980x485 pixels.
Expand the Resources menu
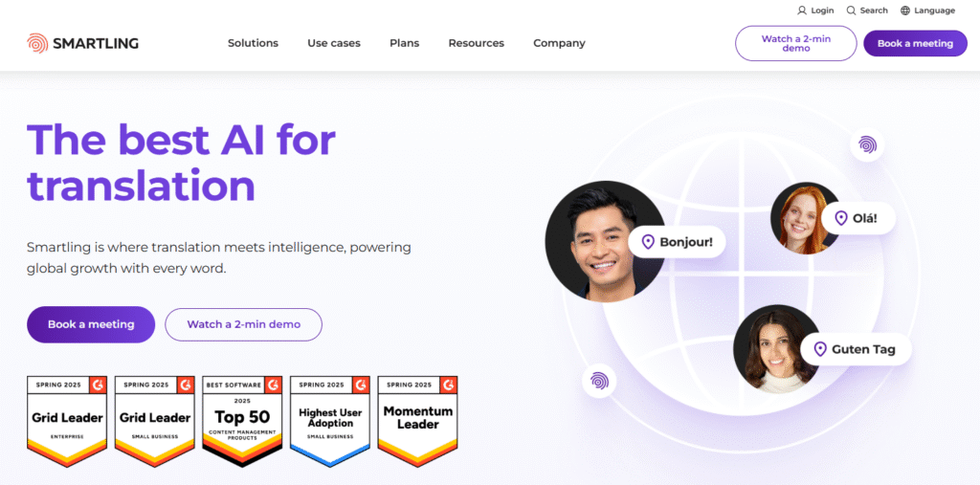pyautogui.click(x=477, y=43)
